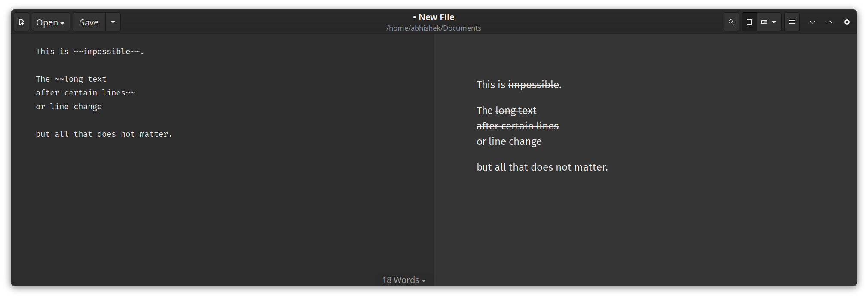
Task: Expand the Save options arrow
Action: point(113,22)
